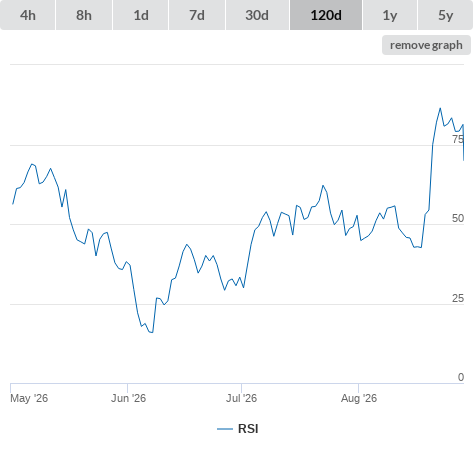Choose the 7d range option
474x455 pixels.
pyautogui.click(x=197, y=15)
